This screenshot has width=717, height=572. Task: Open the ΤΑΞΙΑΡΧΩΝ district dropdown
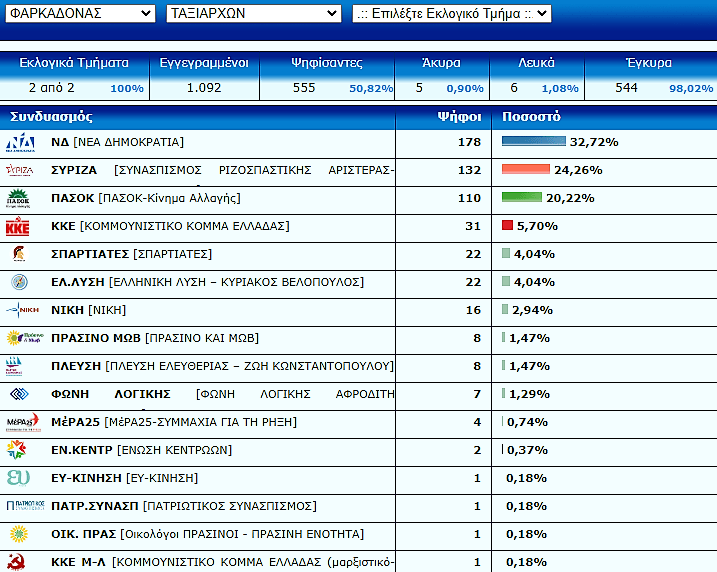coord(252,13)
